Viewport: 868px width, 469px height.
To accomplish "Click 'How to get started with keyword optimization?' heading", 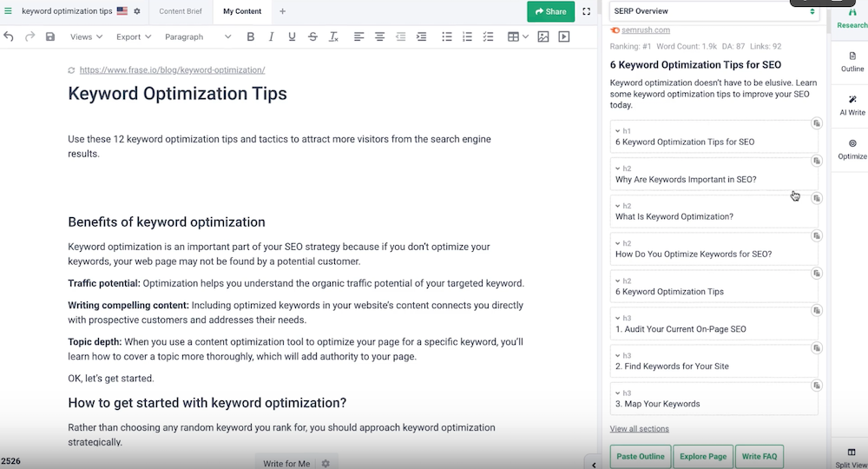I will [207, 403].
